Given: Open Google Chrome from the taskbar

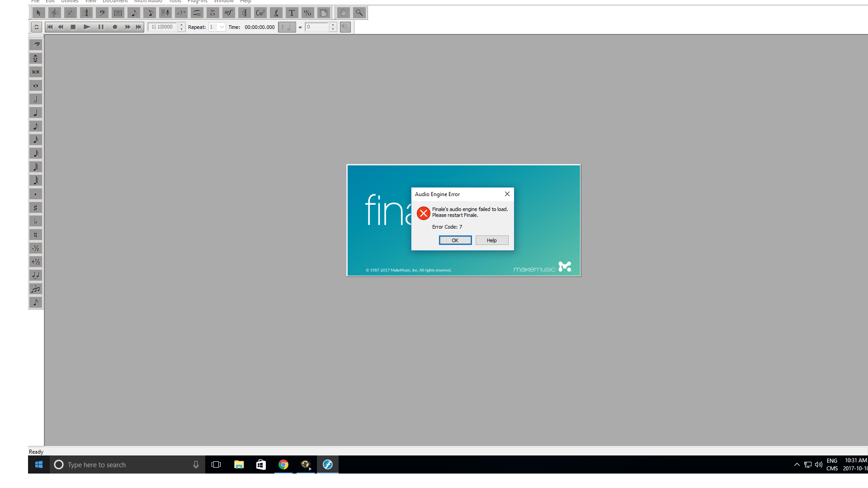Looking at the screenshot, I should pos(283,465).
